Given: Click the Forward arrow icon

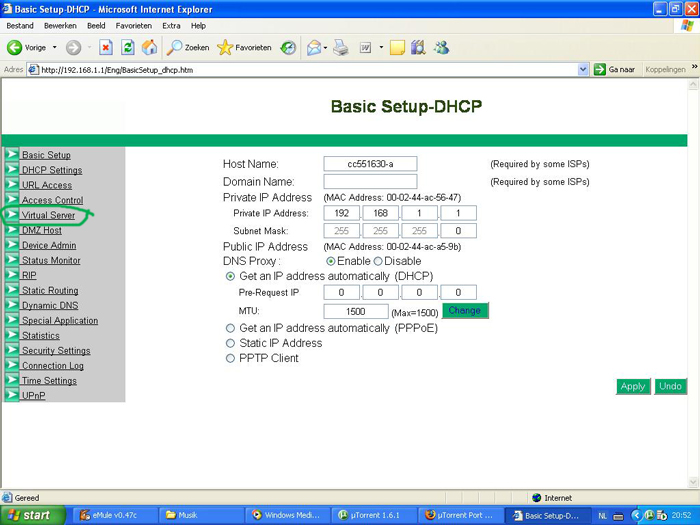Looking at the screenshot, I should 74,47.
